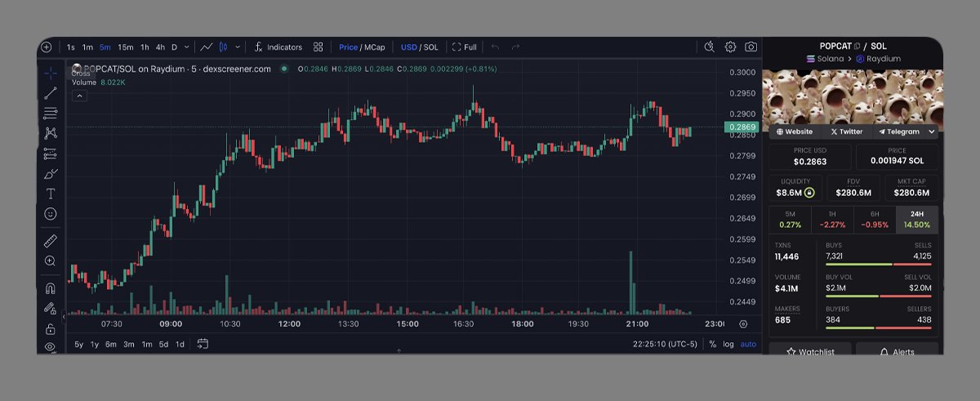Image resolution: width=980 pixels, height=401 pixels.
Task: Open the layout templates grid icon
Action: click(x=318, y=47)
